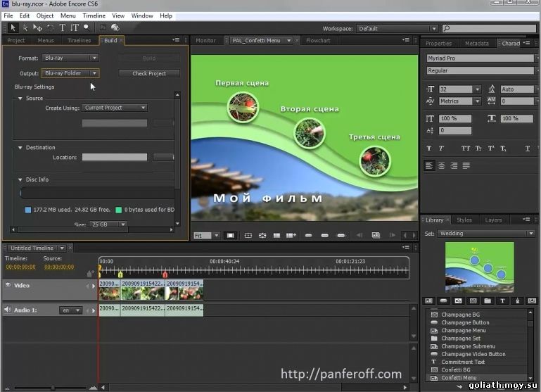Open the Timeline menu
Viewport: 541px width, 392px height.
(x=94, y=15)
